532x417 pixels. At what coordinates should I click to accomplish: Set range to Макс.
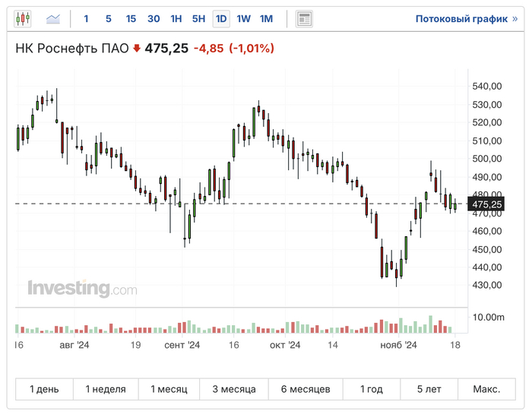(x=486, y=389)
